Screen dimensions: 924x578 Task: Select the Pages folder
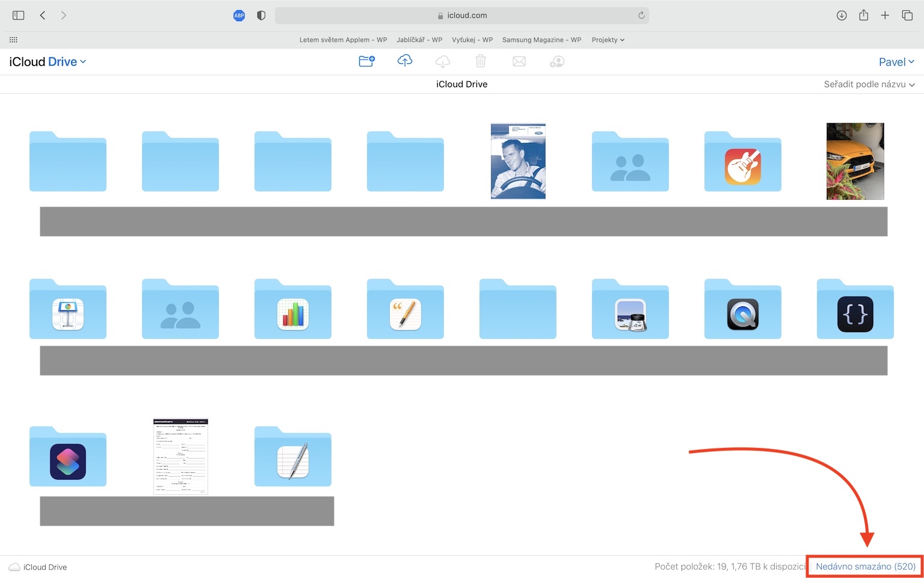click(x=405, y=309)
